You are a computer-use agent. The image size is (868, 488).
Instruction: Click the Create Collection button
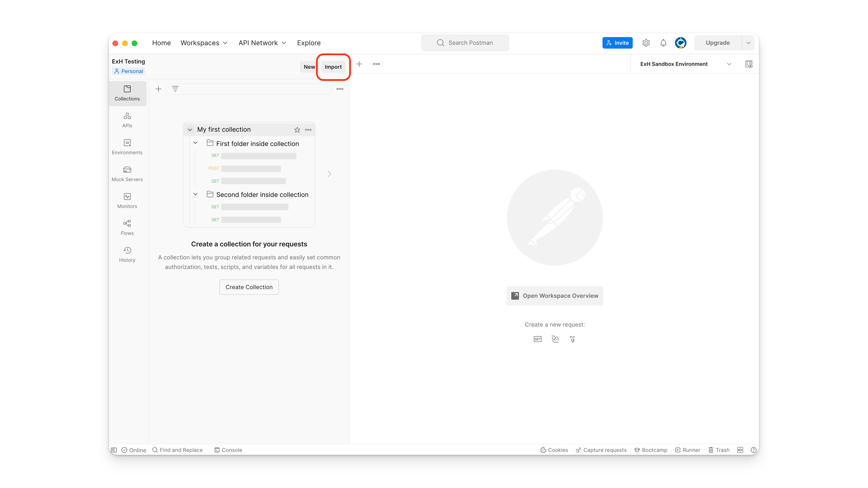point(249,287)
